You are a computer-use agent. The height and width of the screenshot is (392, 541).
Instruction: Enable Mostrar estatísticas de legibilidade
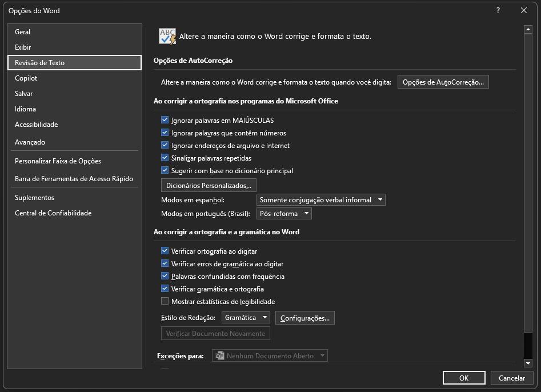pos(165,301)
